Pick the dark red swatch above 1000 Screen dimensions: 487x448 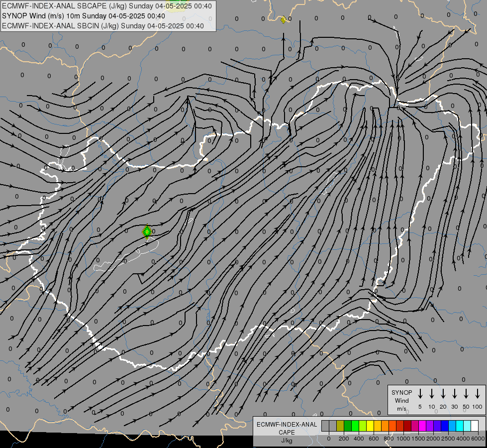click(407, 426)
